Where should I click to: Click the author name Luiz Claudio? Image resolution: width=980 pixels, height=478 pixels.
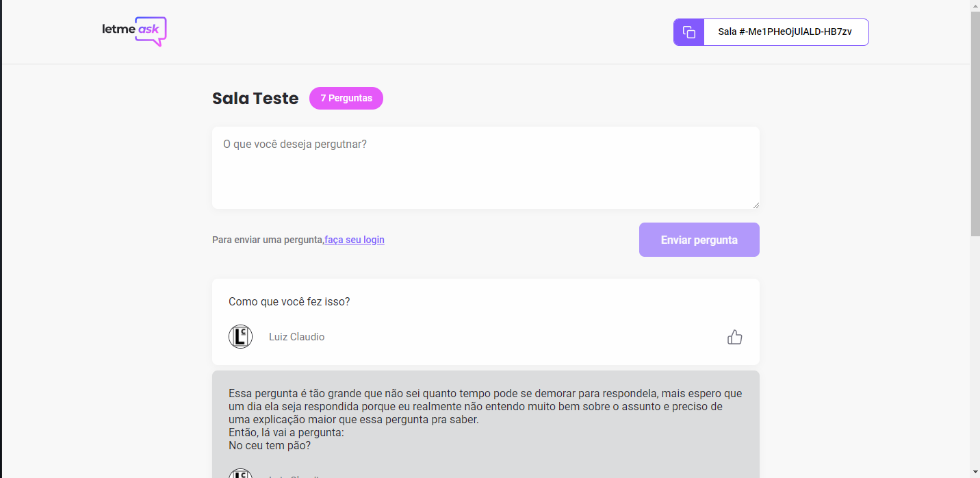[x=296, y=337]
